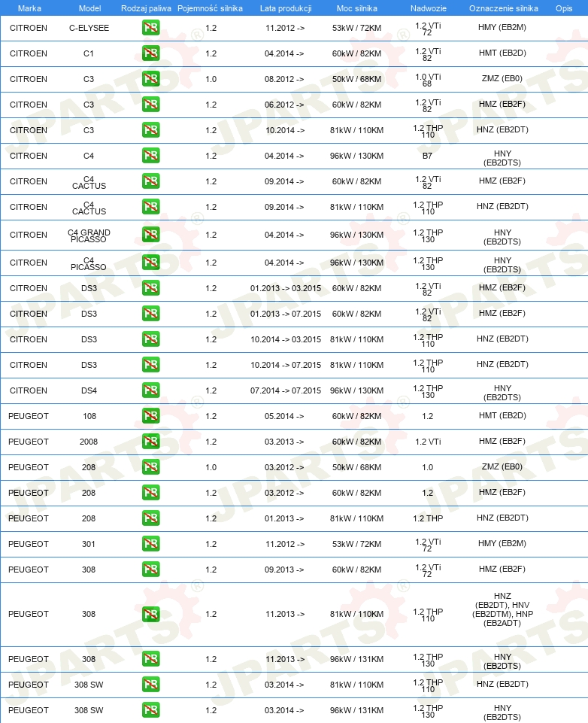Click the Nadwozie column header
Viewport: 588px width, 723px height.
click(429, 8)
